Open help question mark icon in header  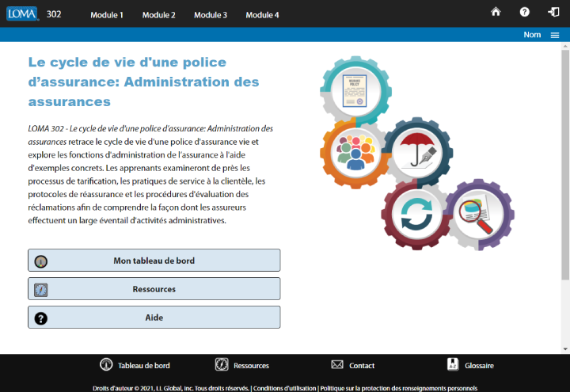tap(524, 12)
